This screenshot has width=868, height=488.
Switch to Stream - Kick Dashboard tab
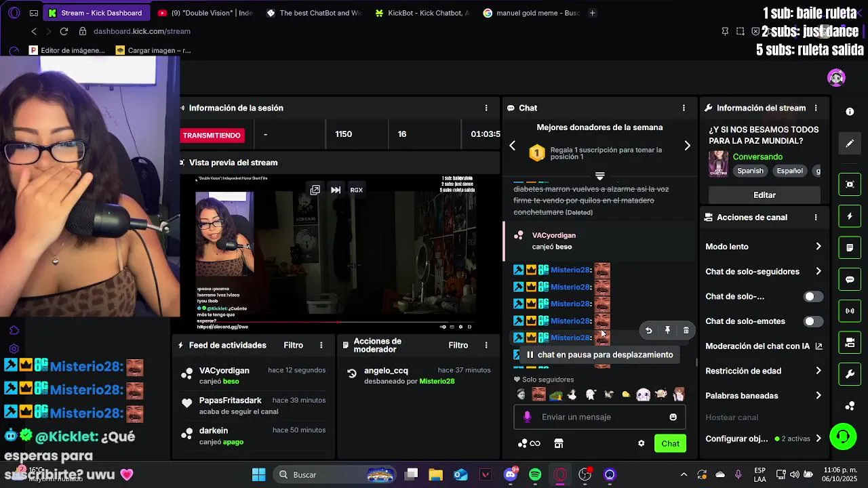[96, 13]
